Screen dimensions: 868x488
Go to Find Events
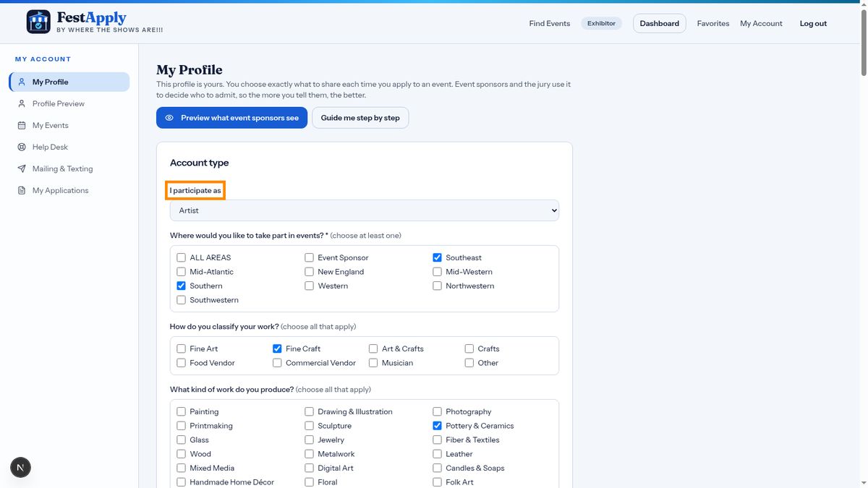tap(550, 24)
